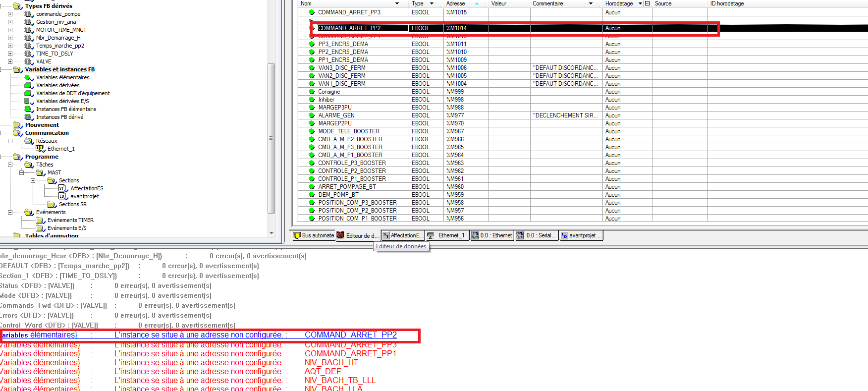This screenshot has height=391, width=868.
Task: Click the VALVE function block icon
Action: [x=29, y=61]
